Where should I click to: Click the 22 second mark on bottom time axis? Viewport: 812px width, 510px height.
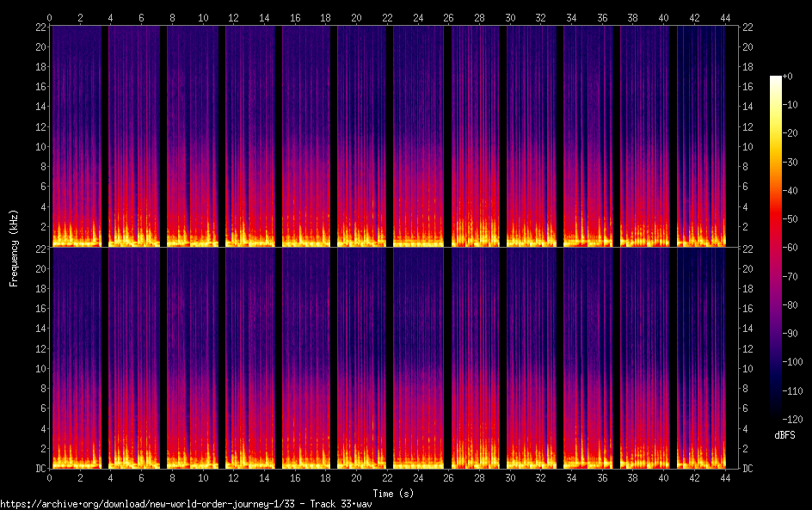(387, 477)
